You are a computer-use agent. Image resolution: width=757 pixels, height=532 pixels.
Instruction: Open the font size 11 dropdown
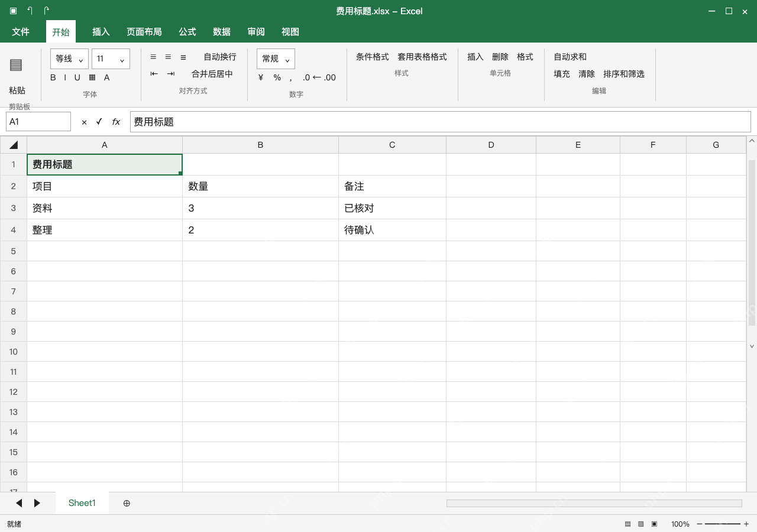tap(111, 59)
